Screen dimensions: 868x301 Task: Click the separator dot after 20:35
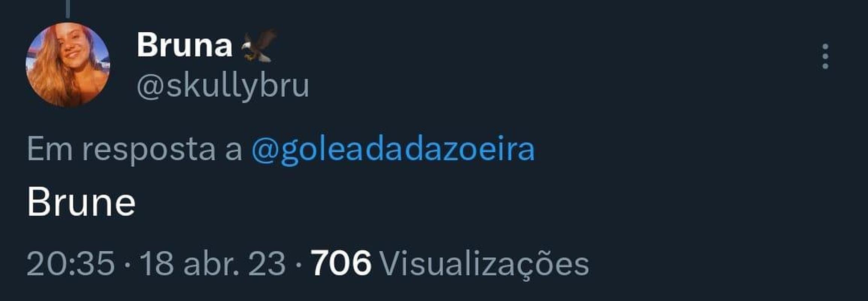127,266
